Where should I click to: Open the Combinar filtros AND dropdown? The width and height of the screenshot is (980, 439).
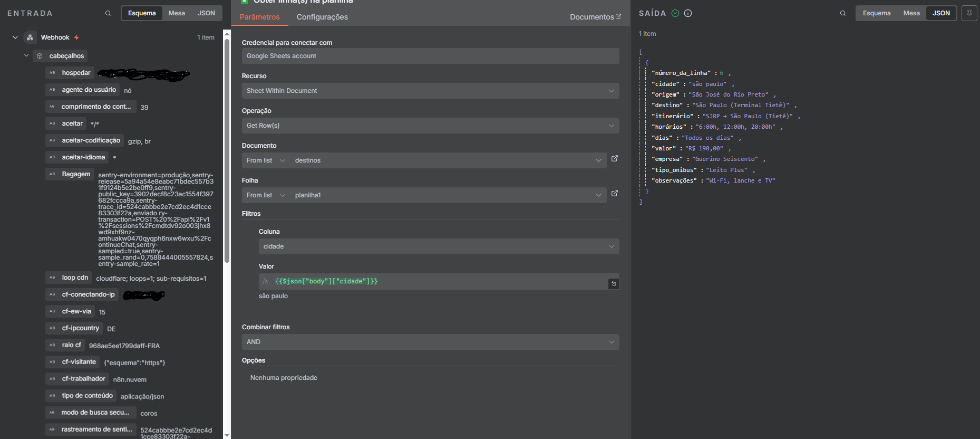click(430, 342)
